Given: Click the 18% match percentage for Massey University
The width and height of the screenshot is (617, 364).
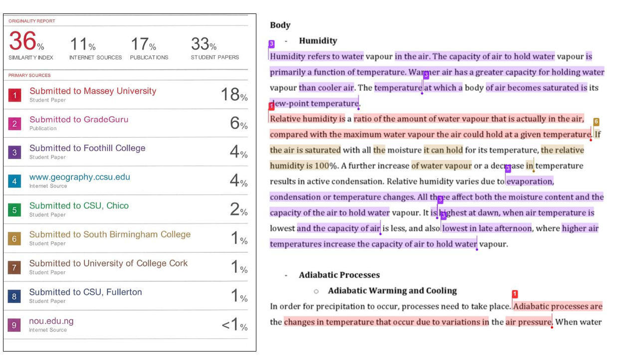Looking at the screenshot, I should pos(234,94).
